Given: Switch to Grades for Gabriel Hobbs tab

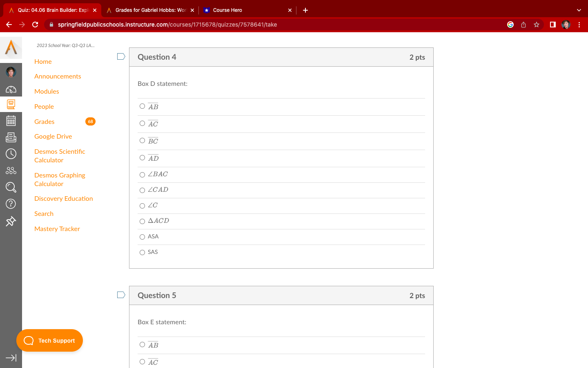Looking at the screenshot, I should click(150, 10).
